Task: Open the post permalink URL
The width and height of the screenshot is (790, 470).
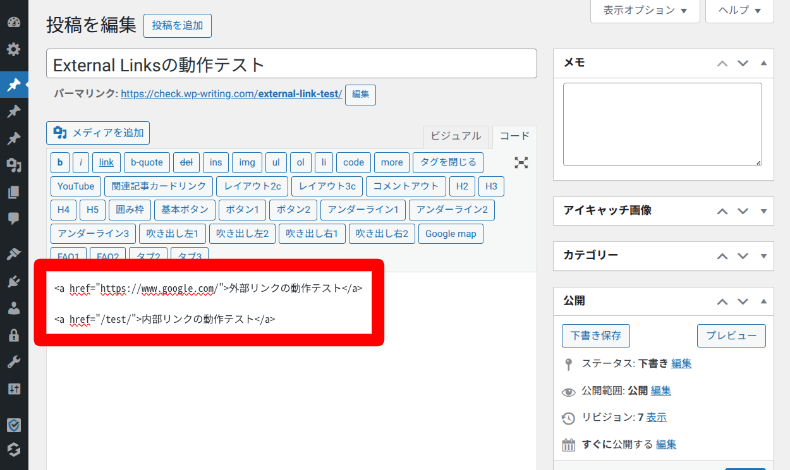Action: tap(231, 94)
